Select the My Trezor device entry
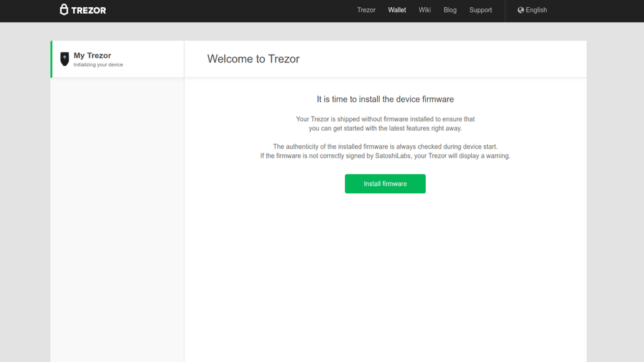Viewport: 644px width, 362px height. [x=92, y=56]
